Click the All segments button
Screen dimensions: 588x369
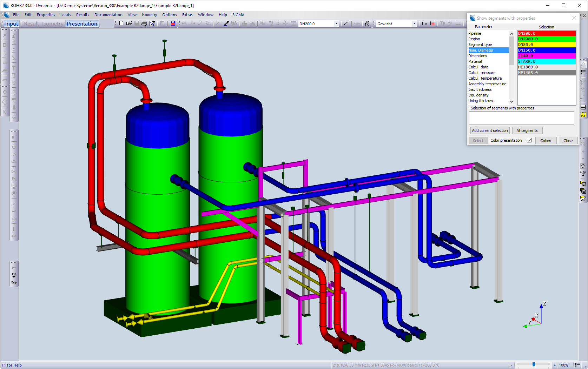[x=527, y=130]
